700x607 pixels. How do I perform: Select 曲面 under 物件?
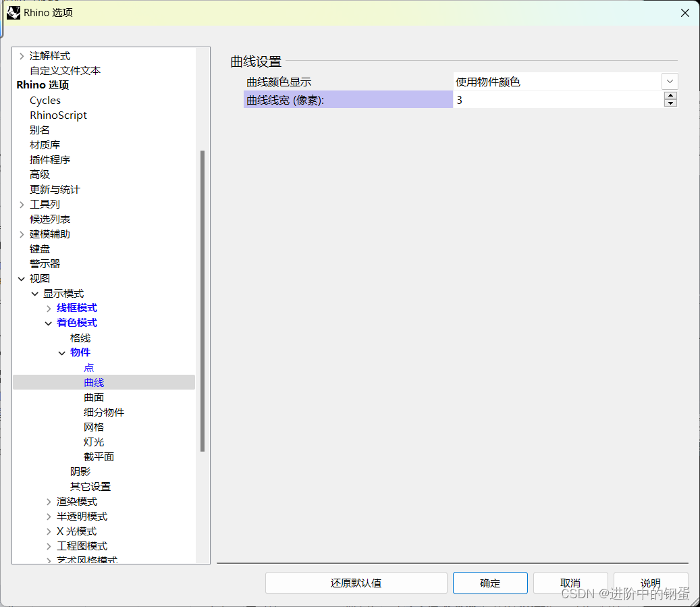point(94,398)
